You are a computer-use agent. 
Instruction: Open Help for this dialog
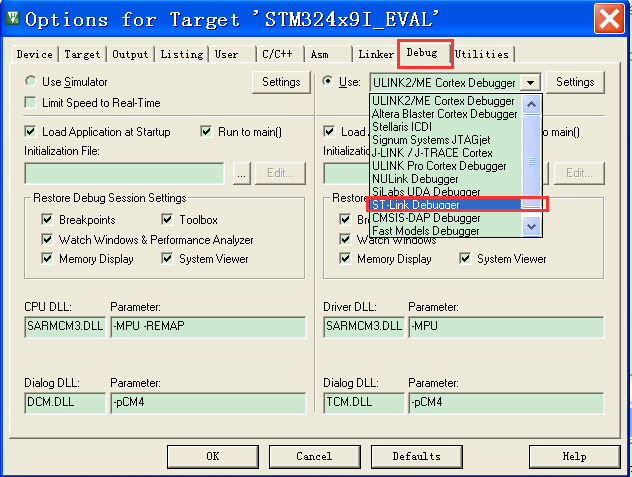(x=574, y=456)
